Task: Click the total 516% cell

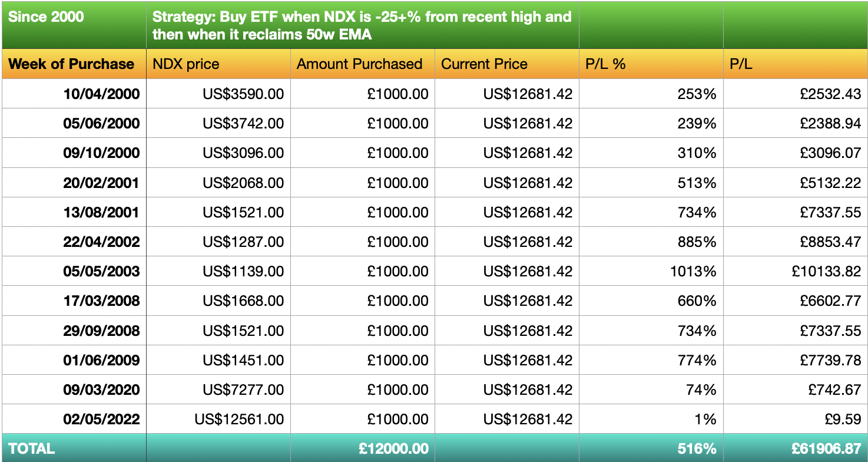Action: [x=651, y=448]
